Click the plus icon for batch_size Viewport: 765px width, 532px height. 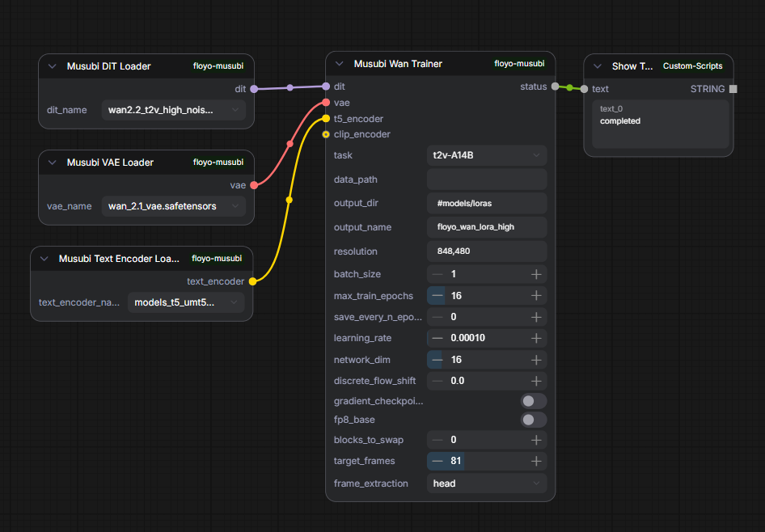pos(535,274)
